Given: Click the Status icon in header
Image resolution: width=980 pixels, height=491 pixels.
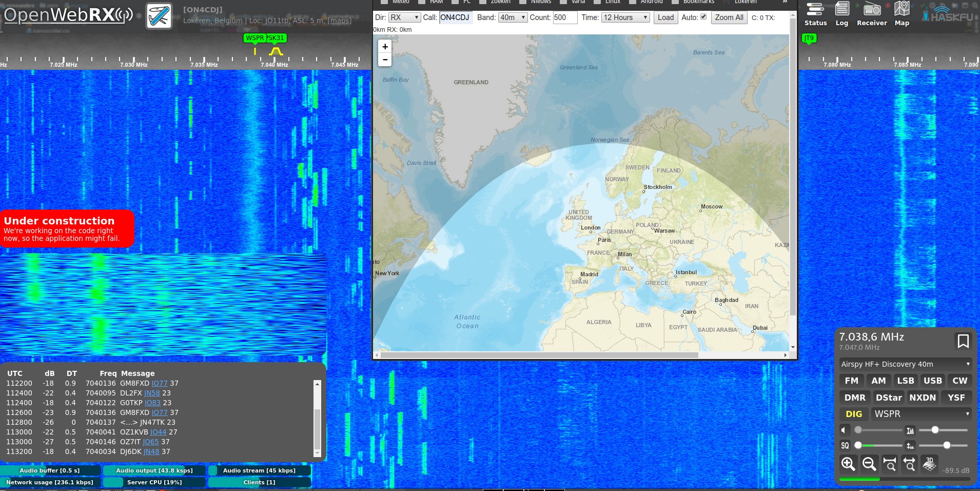Looking at the screenshot, I should (815, 14).
